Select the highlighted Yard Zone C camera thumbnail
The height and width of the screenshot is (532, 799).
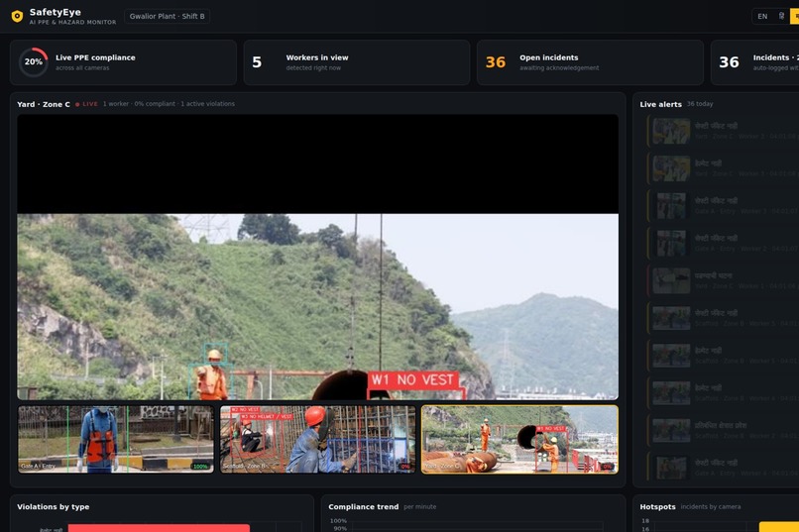point(519,439)
